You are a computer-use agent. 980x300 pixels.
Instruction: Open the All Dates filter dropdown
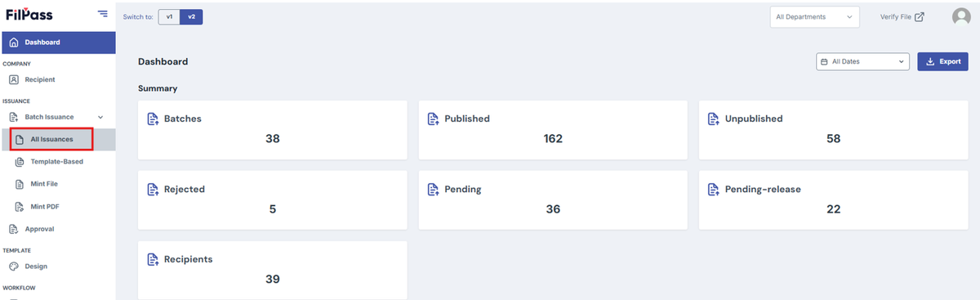(x=863, y=61)
